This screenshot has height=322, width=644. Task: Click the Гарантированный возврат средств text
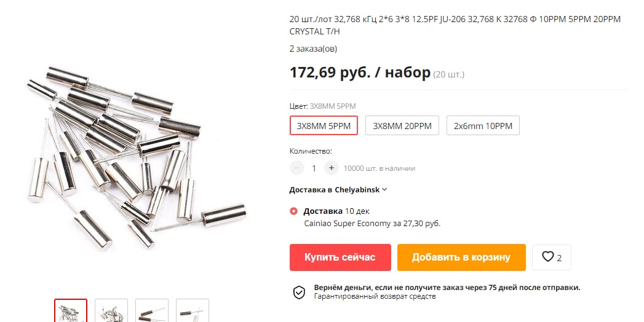coord(375,296)
